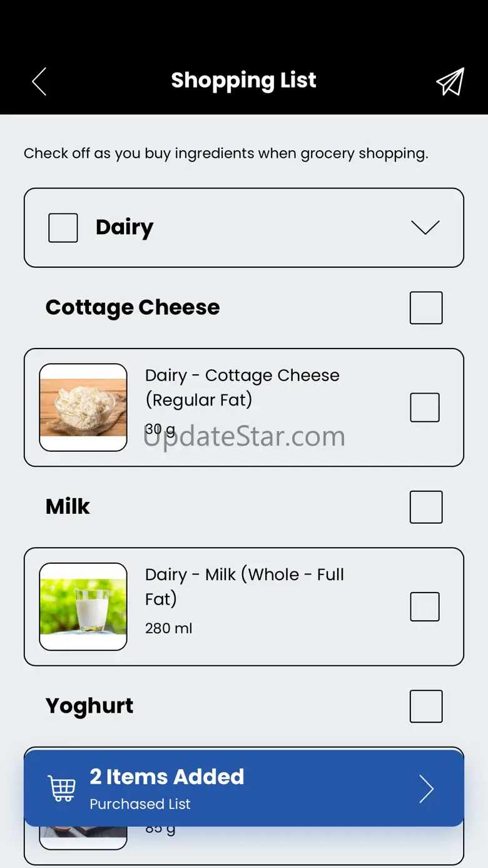Open the cottage cheese product image
This screenshot has height=868, width=488.
point(83,407)
